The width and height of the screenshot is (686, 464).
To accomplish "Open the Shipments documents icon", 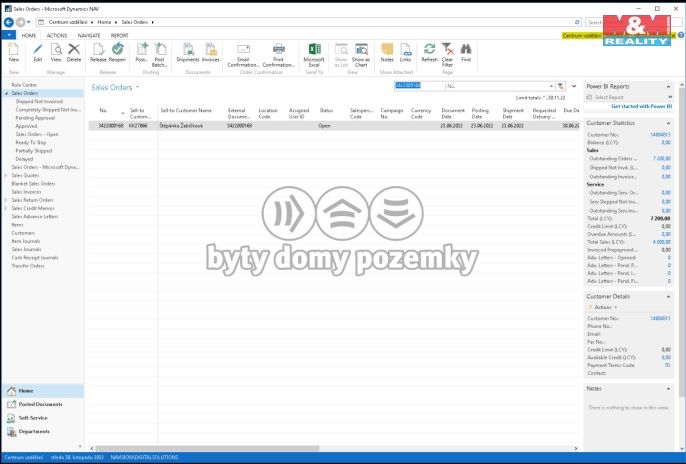I will click(188, 49).
